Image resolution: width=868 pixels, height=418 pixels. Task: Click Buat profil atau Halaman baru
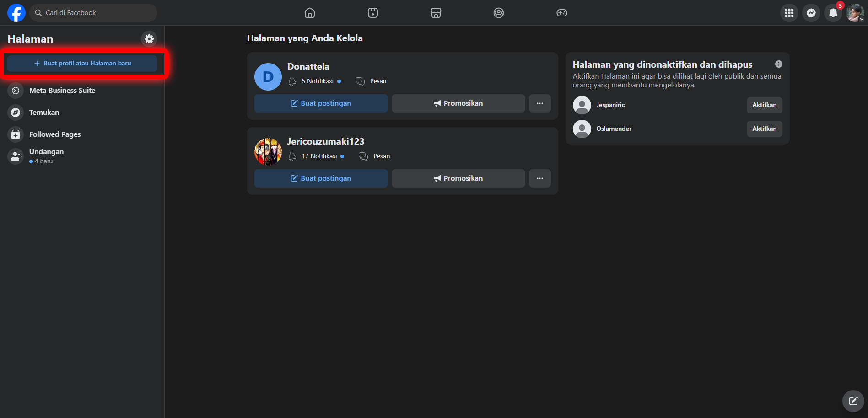pyautogui.click(x=82, y=64)
